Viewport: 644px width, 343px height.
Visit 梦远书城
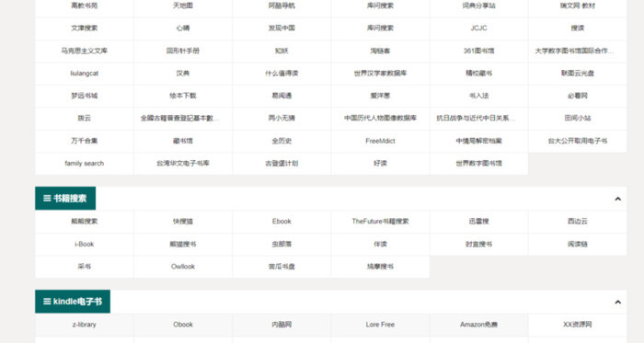[85, 96]
